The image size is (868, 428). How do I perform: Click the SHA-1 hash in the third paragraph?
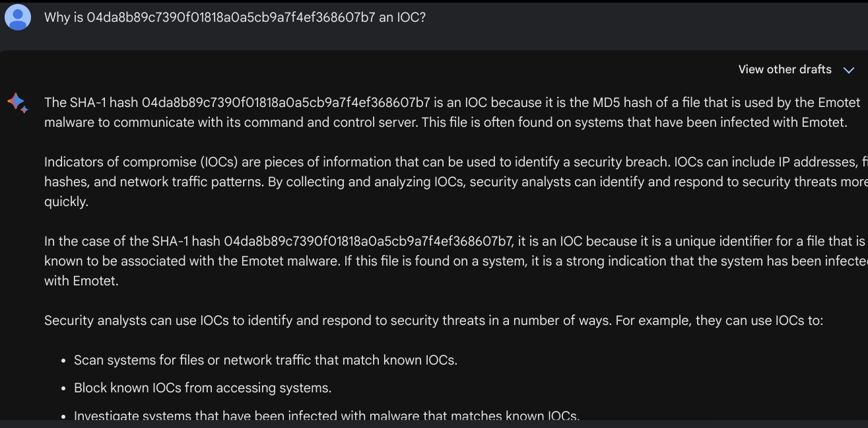click(x=368, y=241)
